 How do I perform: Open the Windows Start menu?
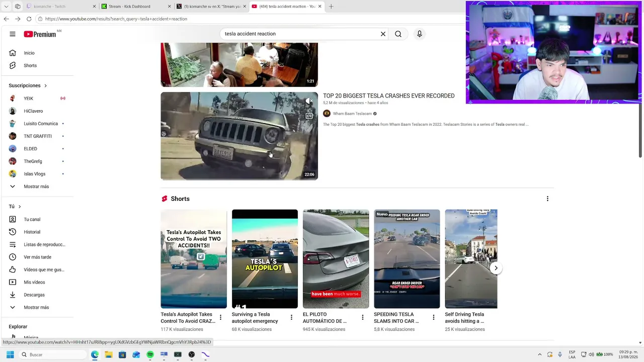(10, 354)
